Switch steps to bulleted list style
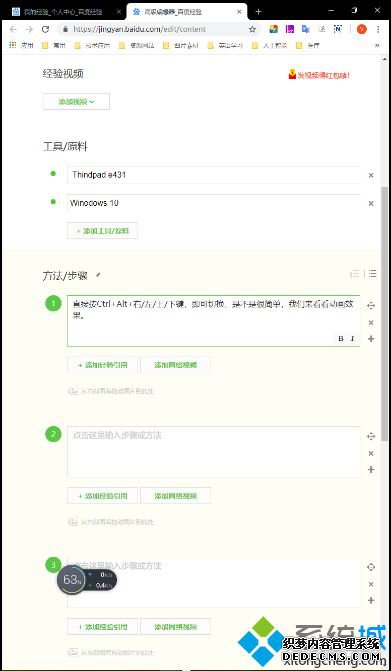Screen dimensions: 391x671 click(372, 273)
